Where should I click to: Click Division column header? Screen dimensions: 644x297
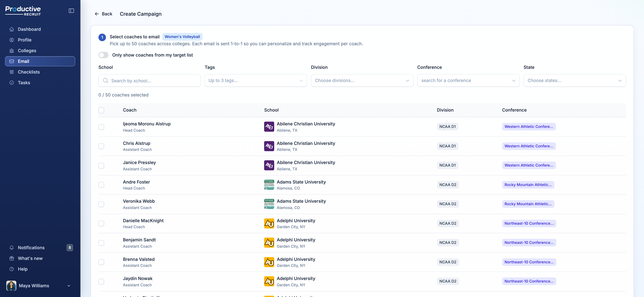445,110
